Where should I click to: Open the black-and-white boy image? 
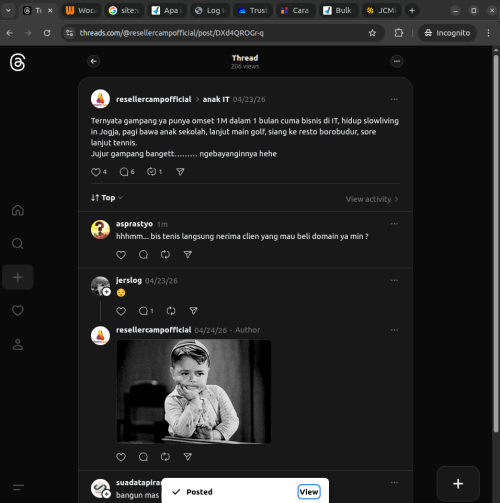(x=194, y=392)
